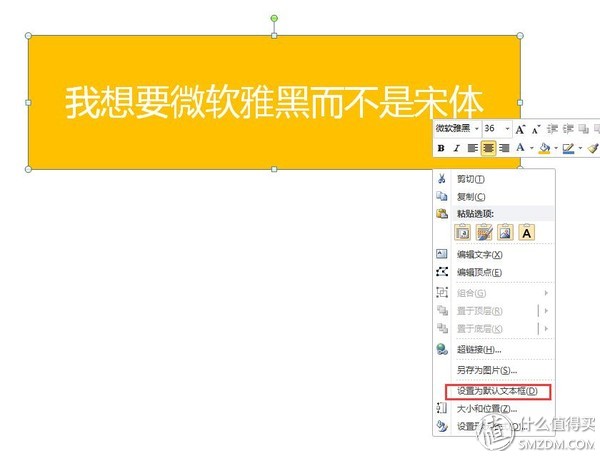The image size is (600, 456).
Task: Toggle Bold formatting
Action: [x=441, y=148]
